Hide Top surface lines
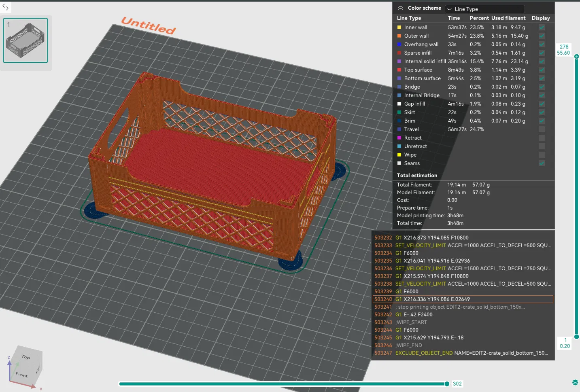 pos(542,70)
